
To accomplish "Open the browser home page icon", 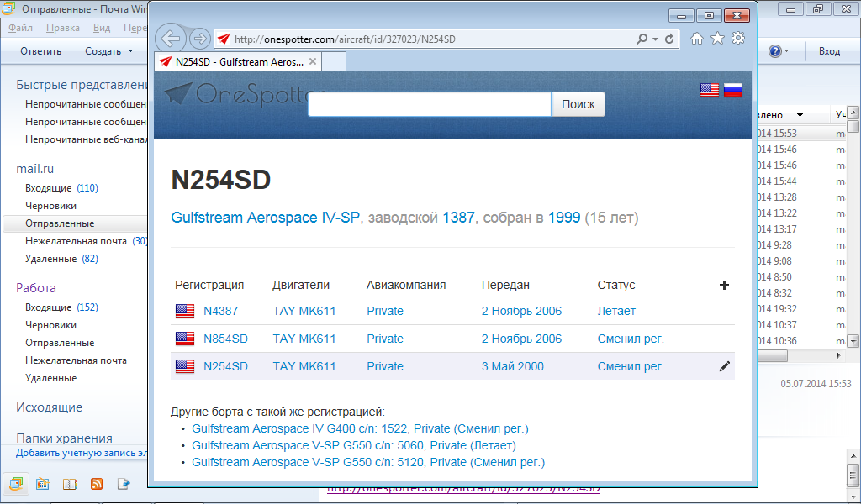I will (x=697, y=39).
